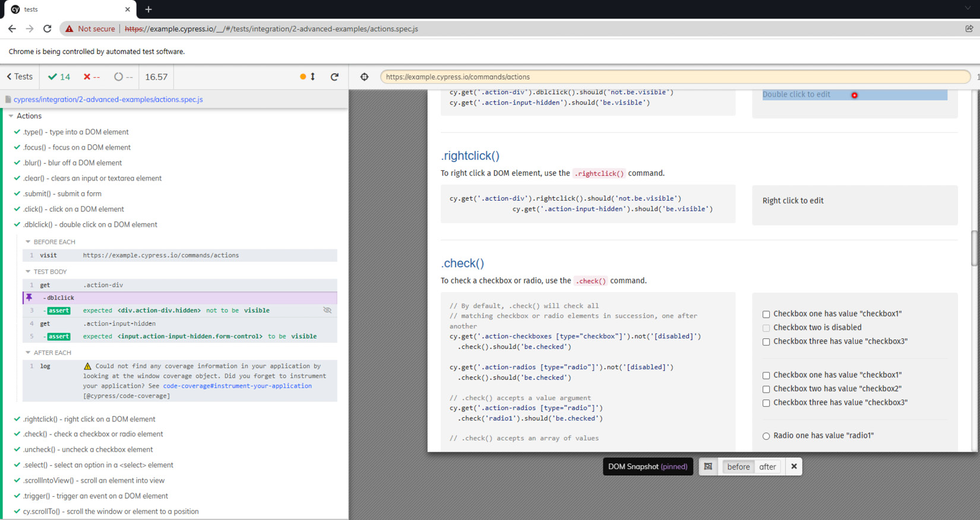
Task: Click the .rightclick() heading link
Action: (470, 156)
